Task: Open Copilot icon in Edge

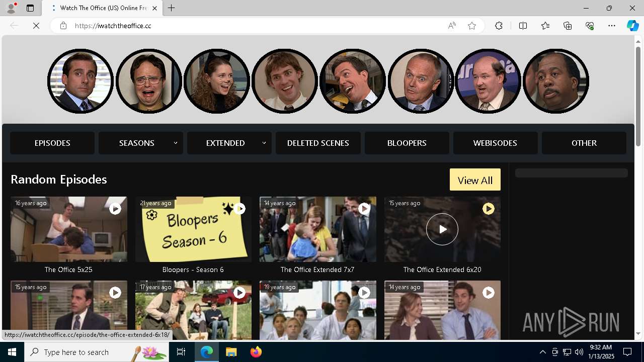Action: point(632,26)
